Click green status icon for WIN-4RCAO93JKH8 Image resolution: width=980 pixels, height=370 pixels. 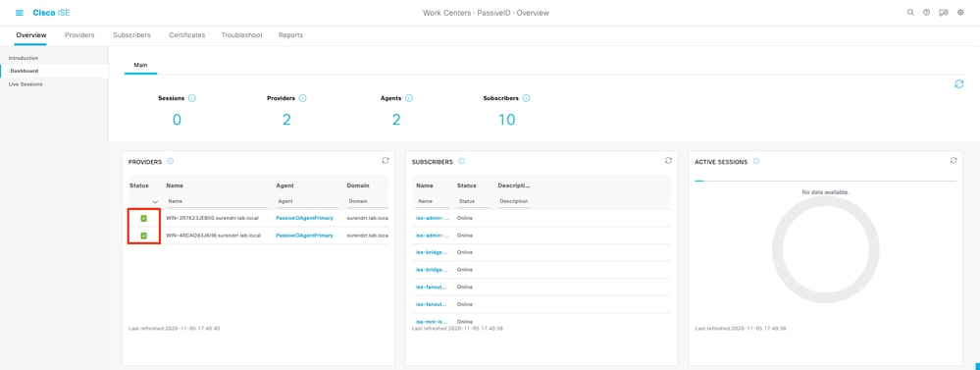pyautogui.click(x=144, y=236)
